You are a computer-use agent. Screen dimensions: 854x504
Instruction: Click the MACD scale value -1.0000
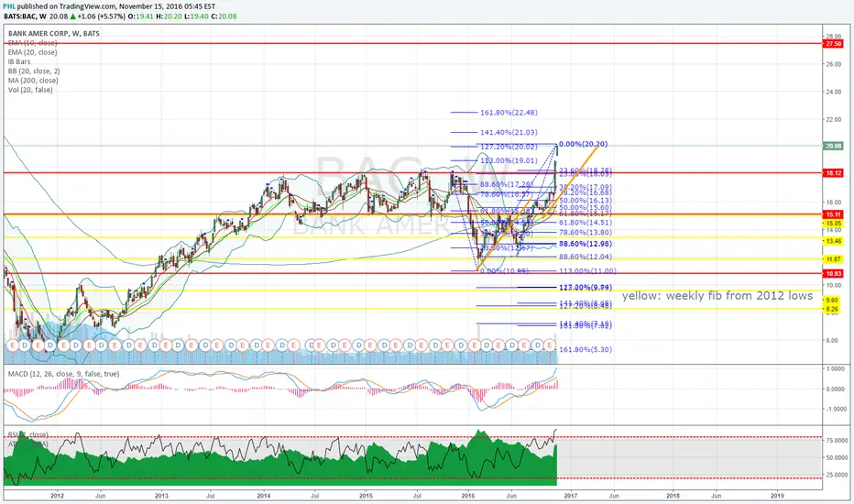click(x=835, y=409)
